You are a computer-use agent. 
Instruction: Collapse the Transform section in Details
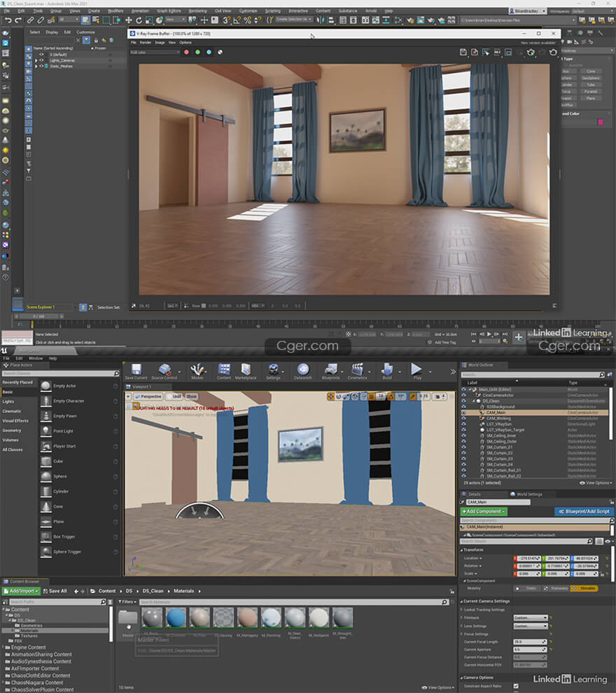(462, 550)
